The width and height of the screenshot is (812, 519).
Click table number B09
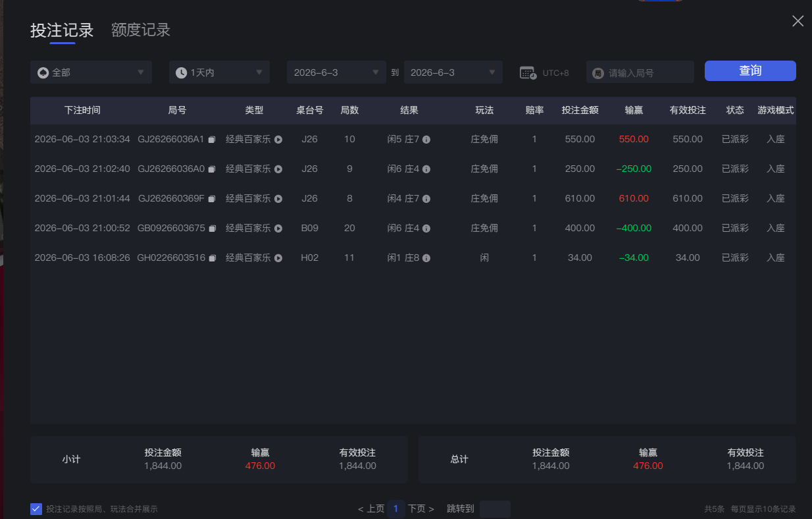click(309, 229)
